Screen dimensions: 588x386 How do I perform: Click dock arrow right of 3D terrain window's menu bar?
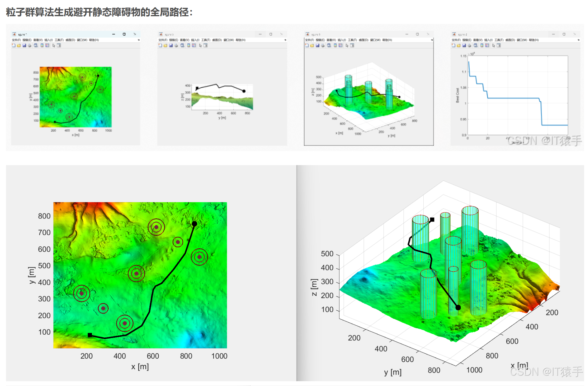tap(432, 40)
